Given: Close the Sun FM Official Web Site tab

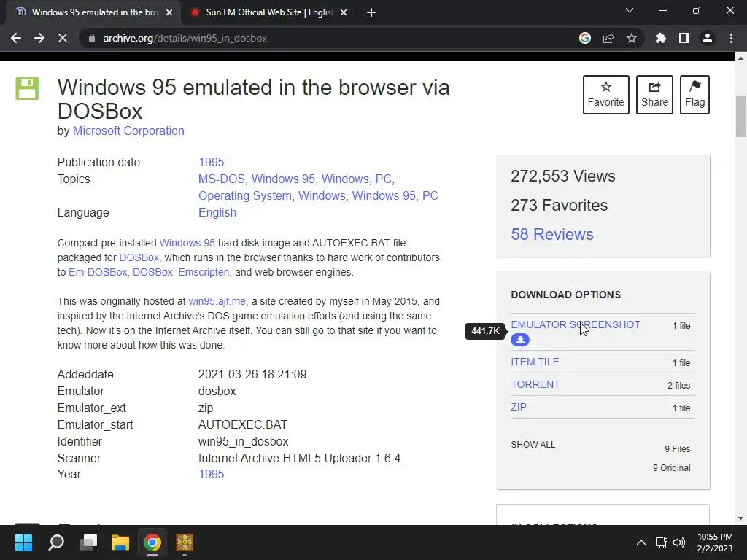Looking at the screenshot, I should pyautogui.click(x=344, y=12).
